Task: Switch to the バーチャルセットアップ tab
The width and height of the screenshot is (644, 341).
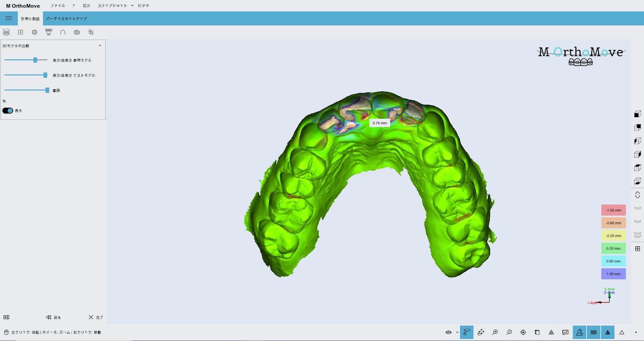Action: point(66,18)
